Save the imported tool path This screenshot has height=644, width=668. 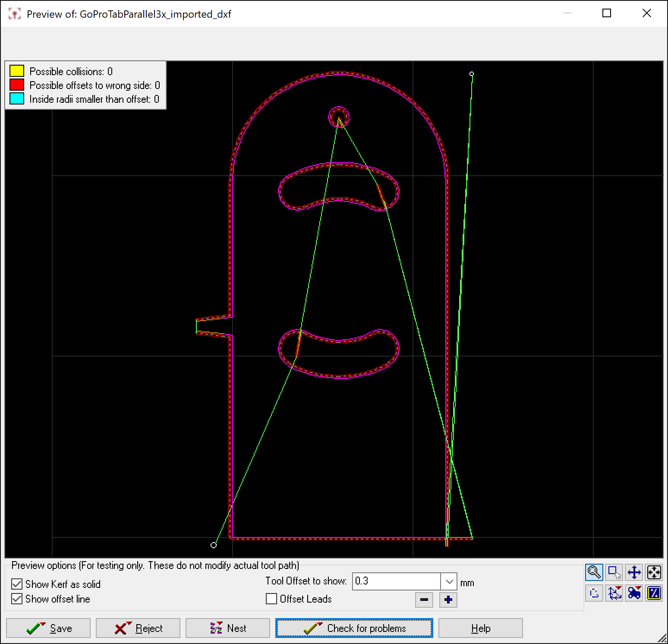pyautogui.click(x=48, y=628)
